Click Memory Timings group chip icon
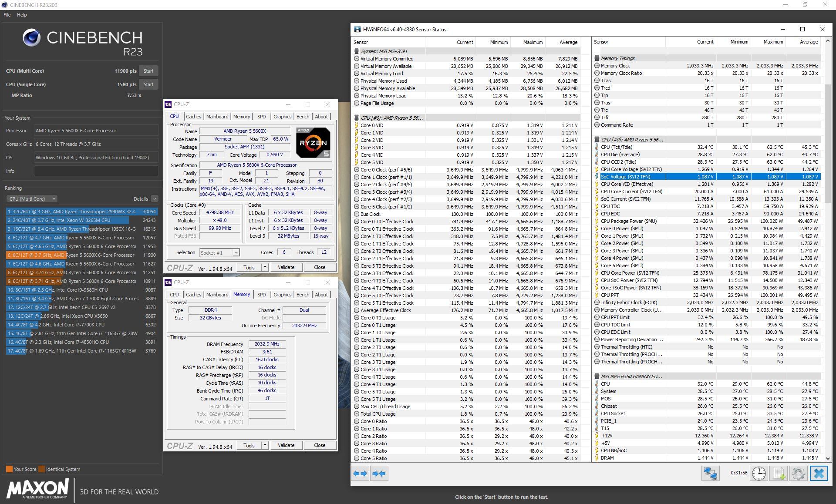This screenshot has height=504, width=836. (x=597, y=58)
